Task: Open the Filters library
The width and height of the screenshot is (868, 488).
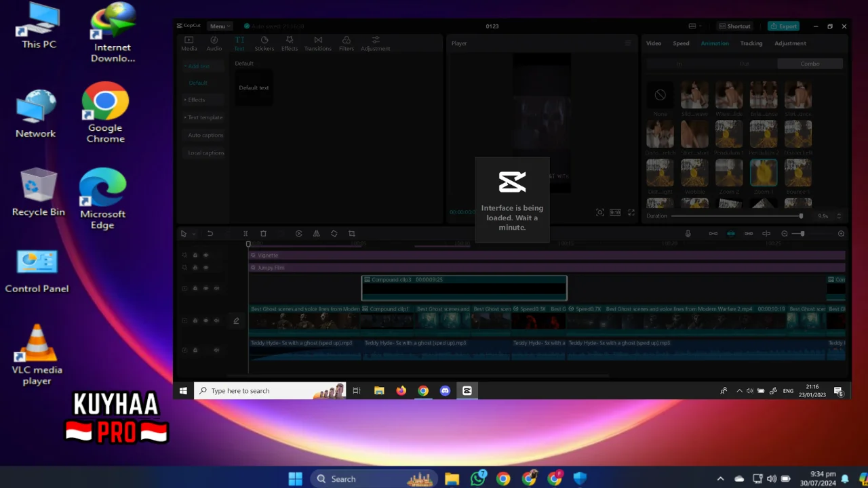Action: point(347,43)
